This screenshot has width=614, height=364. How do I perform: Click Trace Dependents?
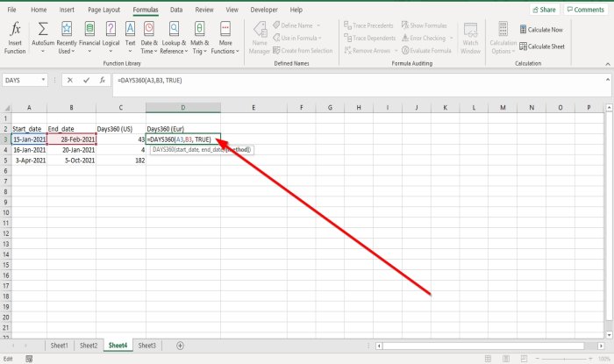(x=369, y=38)
